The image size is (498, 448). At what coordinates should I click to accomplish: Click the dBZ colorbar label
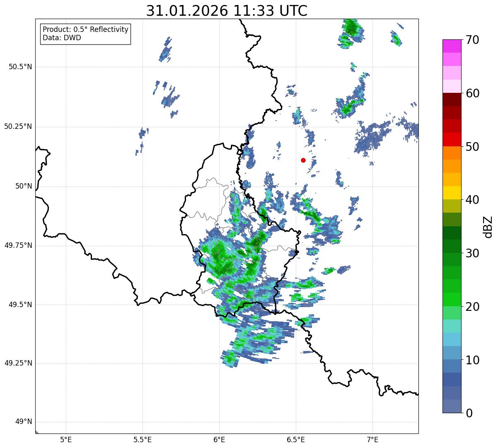[x=488, y=227]
